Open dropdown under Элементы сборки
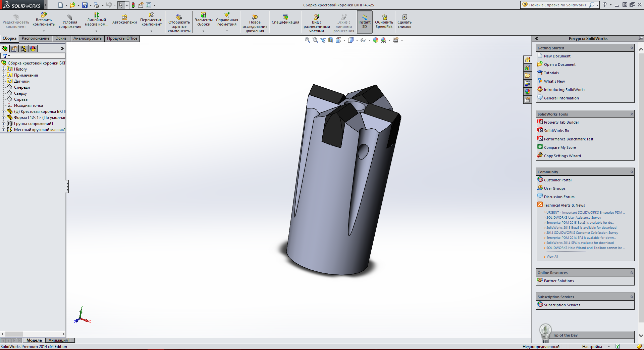Image resolution: width=644 pixels, height=350 pixels. tap(203, 31)
